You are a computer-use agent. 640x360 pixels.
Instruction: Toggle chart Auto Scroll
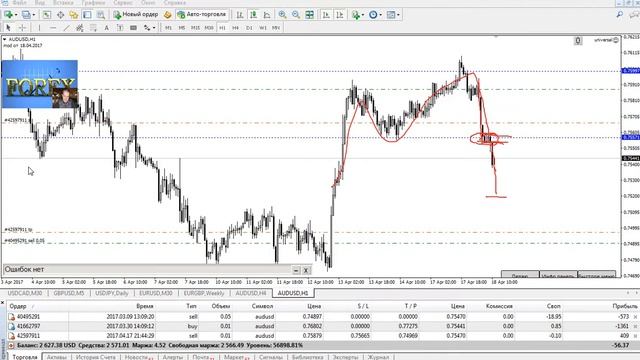coord(326,15)
